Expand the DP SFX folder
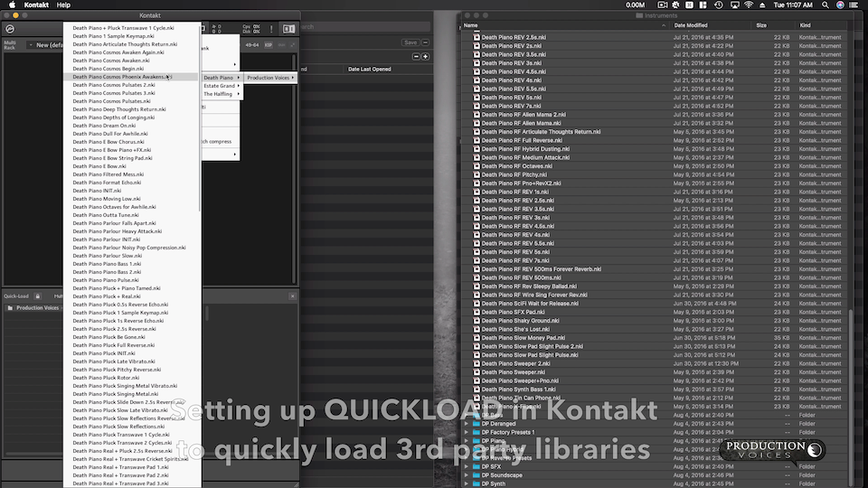The image size is (868, 488). point(467,466)
